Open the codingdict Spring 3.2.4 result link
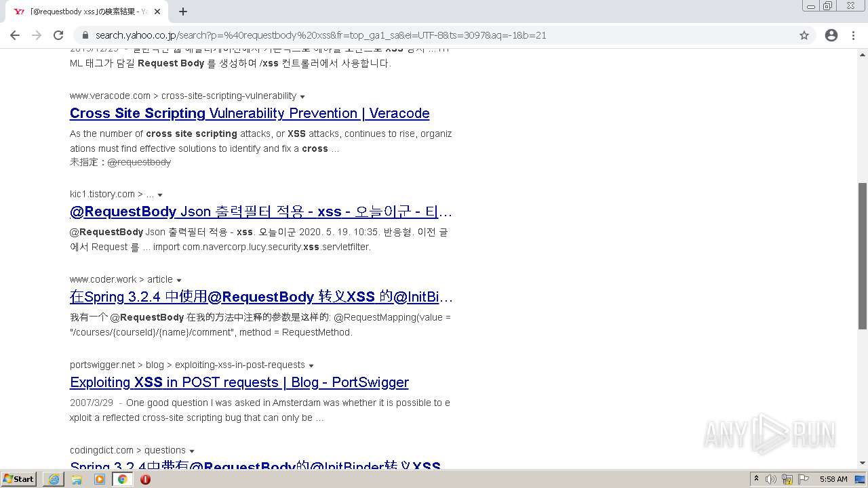 point(256,465)
